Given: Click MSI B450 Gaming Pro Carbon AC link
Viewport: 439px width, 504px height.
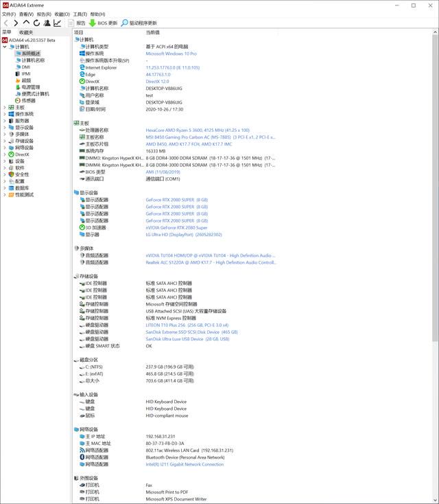Looking at the screenshot, I should click(211, 137).
